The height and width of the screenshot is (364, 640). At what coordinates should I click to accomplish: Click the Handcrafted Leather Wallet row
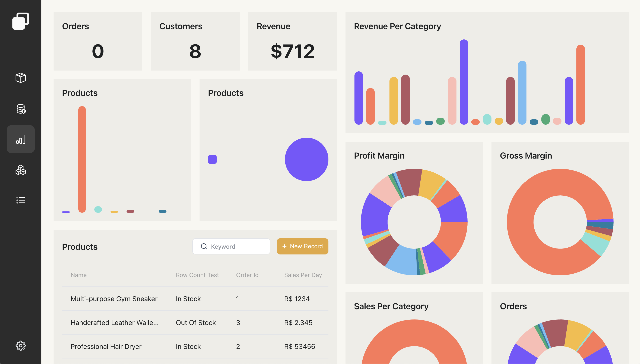pos(114,322)
